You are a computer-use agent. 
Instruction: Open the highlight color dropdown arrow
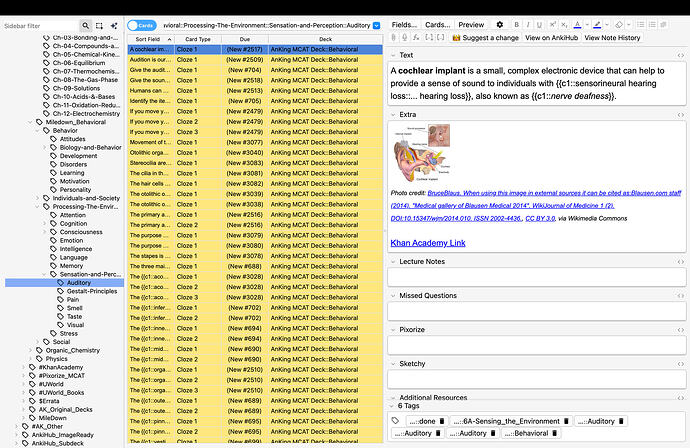pos(607,25)
